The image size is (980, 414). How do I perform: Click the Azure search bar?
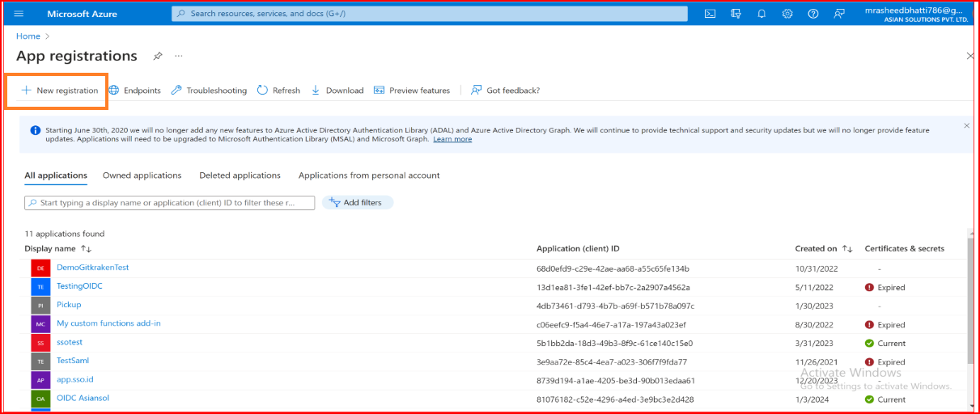430,14
